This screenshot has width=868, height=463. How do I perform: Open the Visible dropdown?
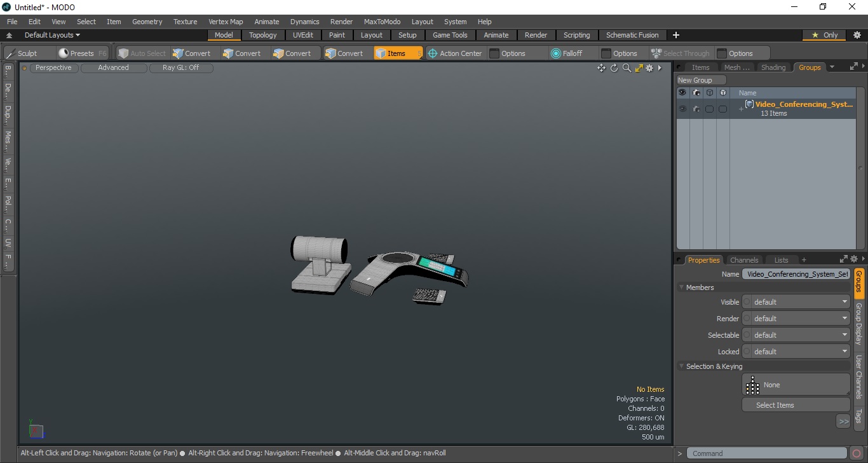pos(796,302)
